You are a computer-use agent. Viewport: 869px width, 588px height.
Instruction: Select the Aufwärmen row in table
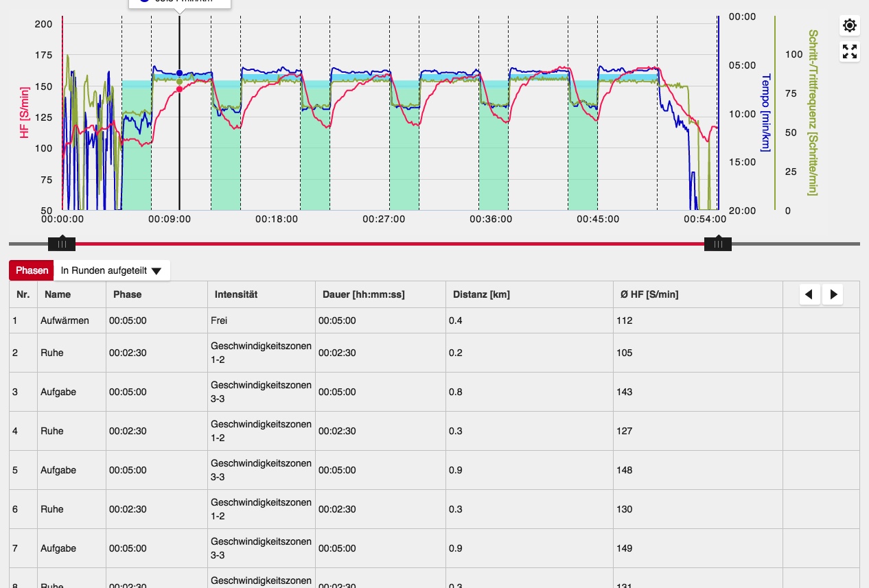tap(65, 320)
